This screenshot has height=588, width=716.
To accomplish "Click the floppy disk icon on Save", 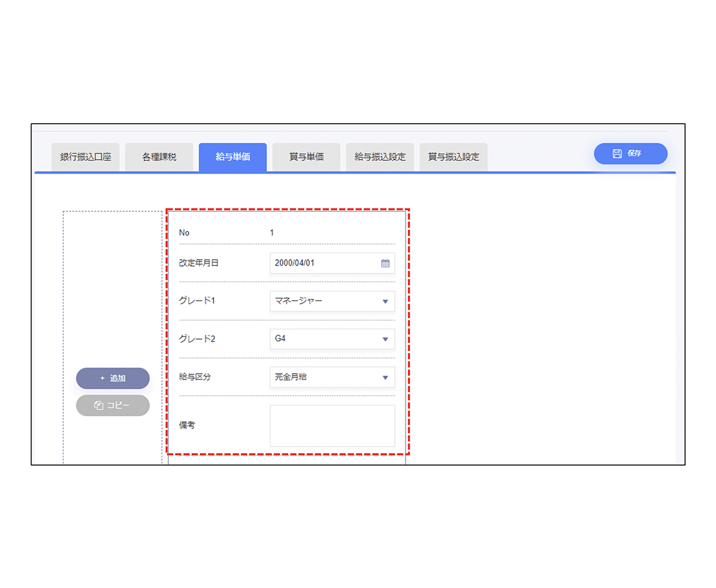I will coord(618,153).
